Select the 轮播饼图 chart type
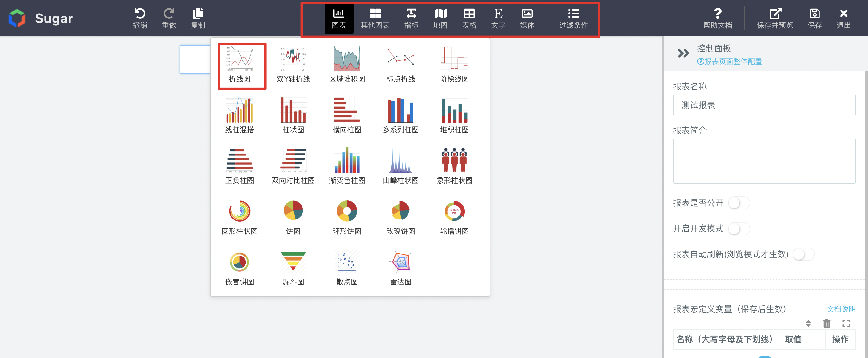 [454, 217]
